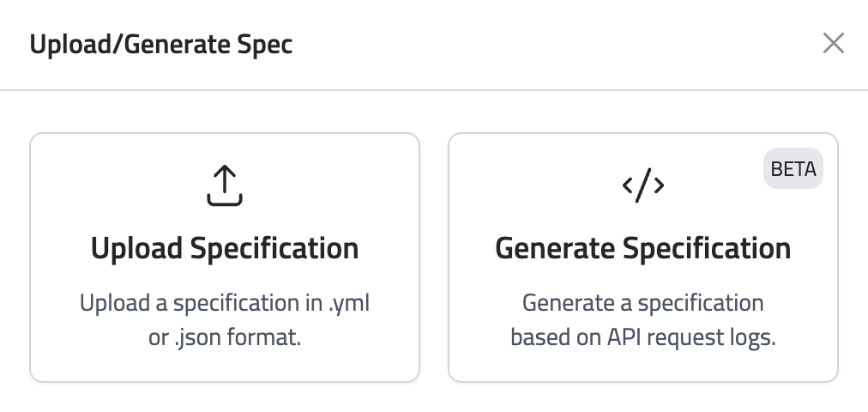Select the Upload Specification heading
The height and width of the screenshot is (412, 868).
(225, 248)
